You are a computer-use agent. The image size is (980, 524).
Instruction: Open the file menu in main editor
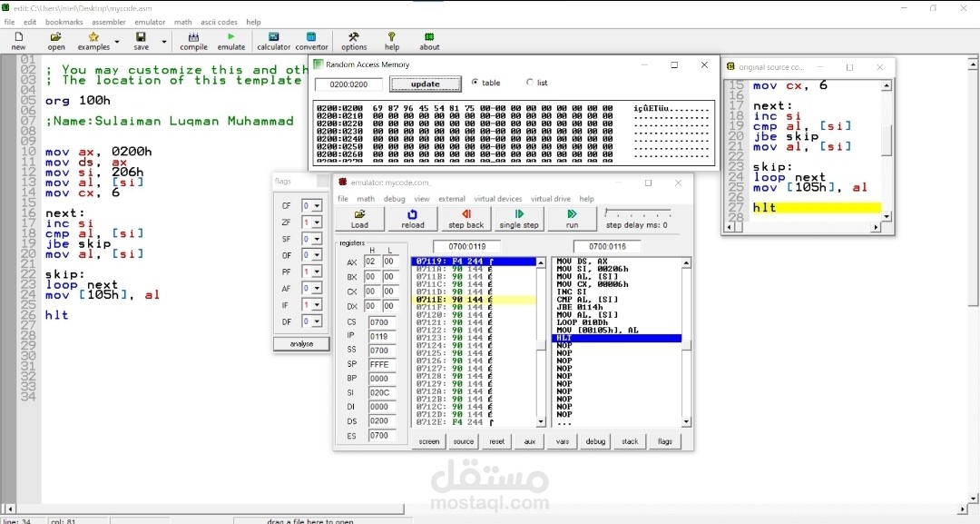9,22
